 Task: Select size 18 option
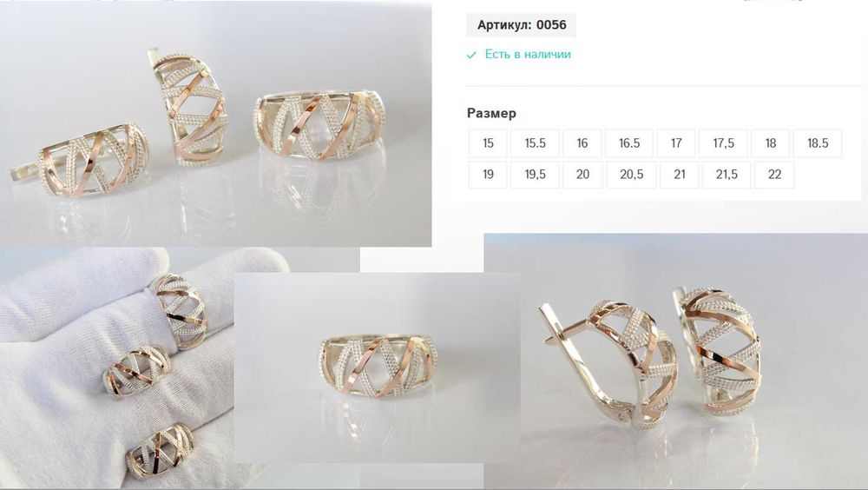click(771, 143)
